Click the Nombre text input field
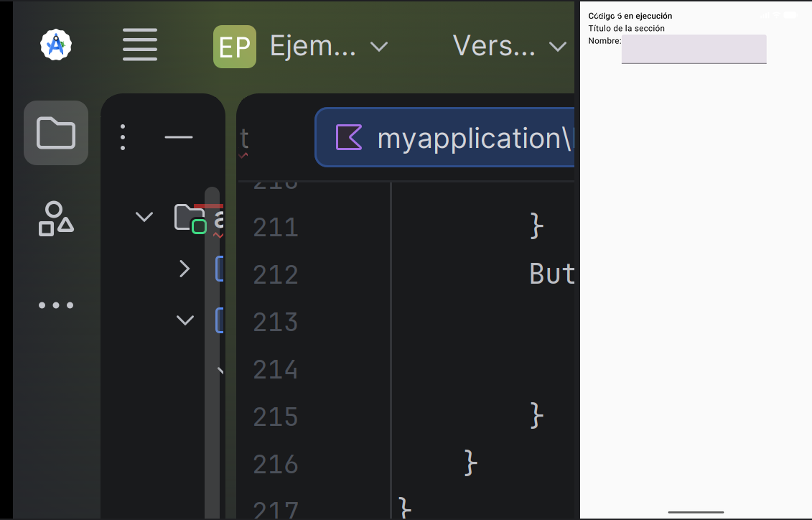Screen dimensions: 812x520 [694, 50]
